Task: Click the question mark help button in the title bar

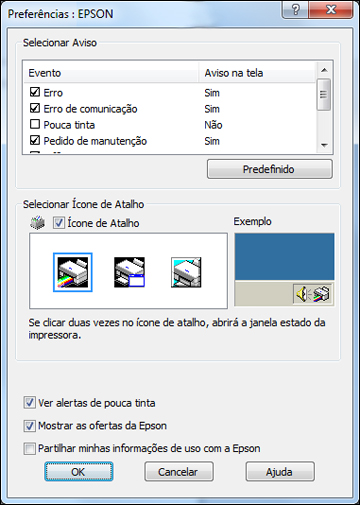Action: point(295,10)
